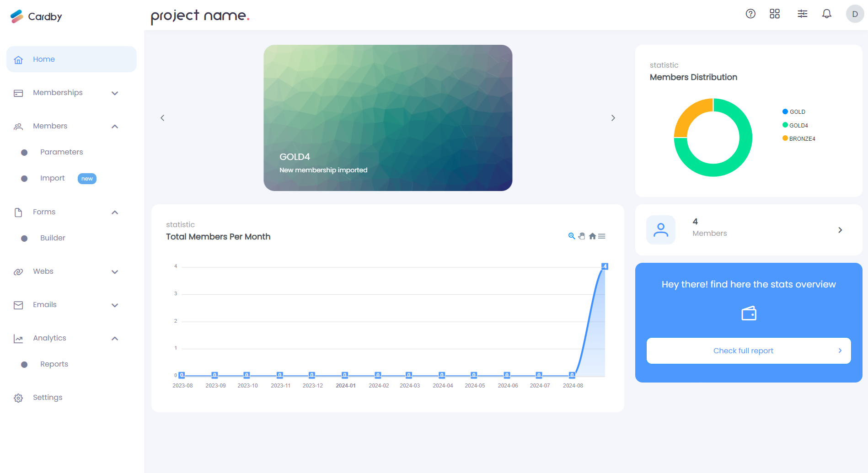Open the filter settings sliders icon
Image resolution: width=868 pixels, height=473 pixels.
tap(802, 14)
